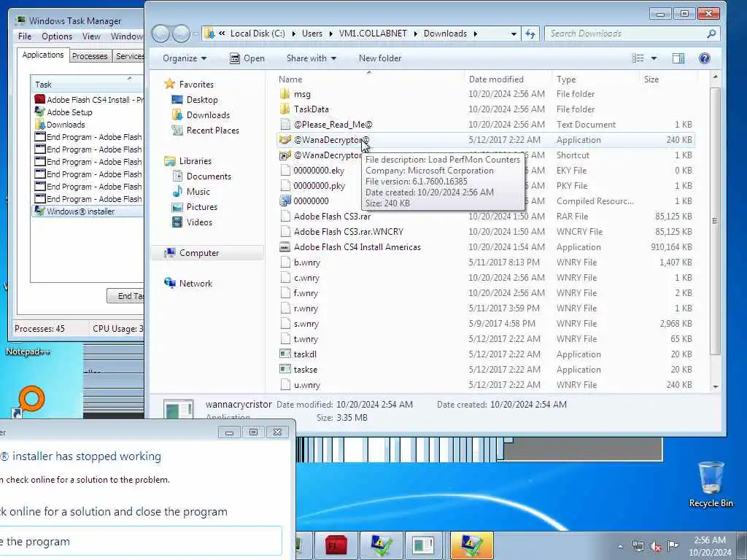Click the refresh button beside address bar
This screenshot has width=747, height=560.
pyautogui.click(x=530, y=34)
